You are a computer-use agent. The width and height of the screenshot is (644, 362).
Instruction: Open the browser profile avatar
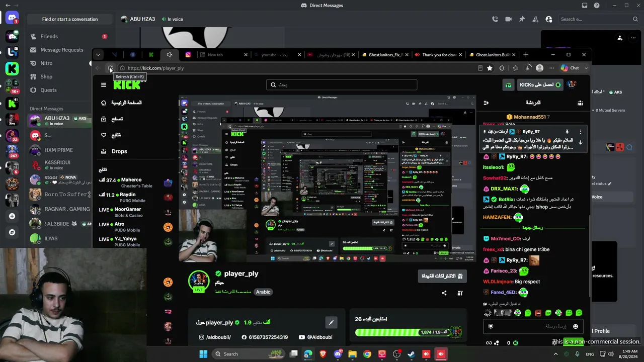540,68
